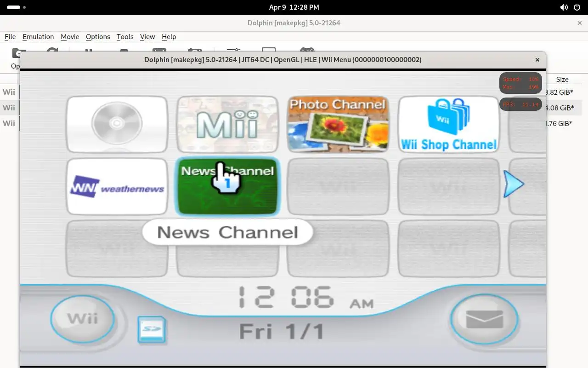Open the Emulation menu

tap(38, 37)
